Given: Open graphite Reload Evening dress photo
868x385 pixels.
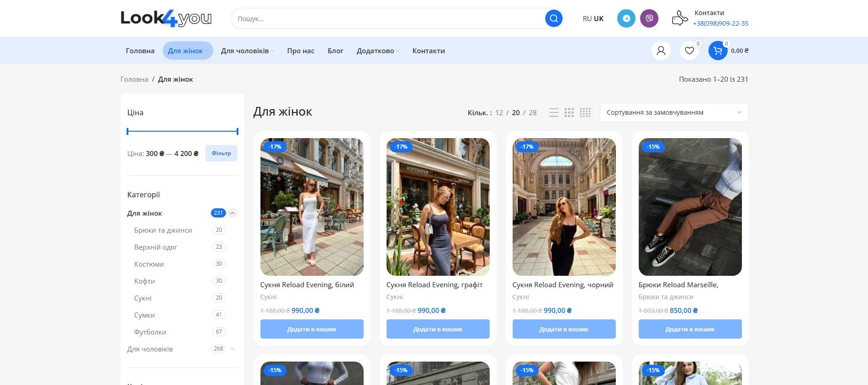Looking at the screenshot, I should click(x=438, y=207).
